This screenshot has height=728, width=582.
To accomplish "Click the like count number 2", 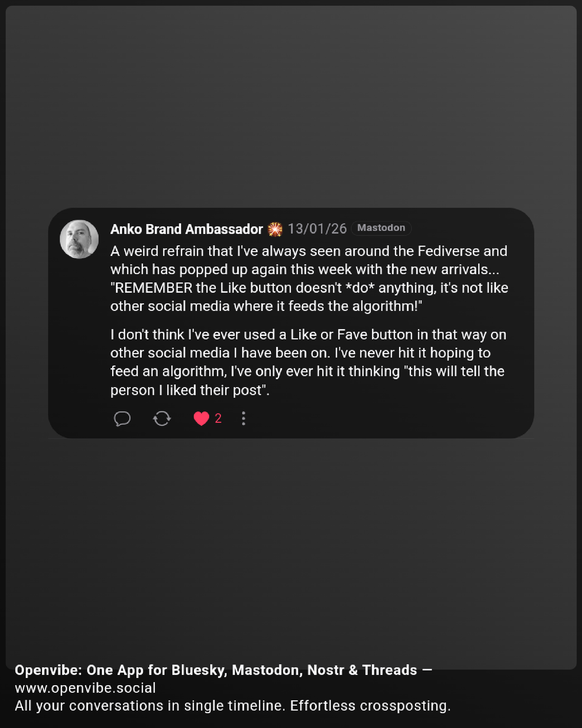I will [218, 418].
